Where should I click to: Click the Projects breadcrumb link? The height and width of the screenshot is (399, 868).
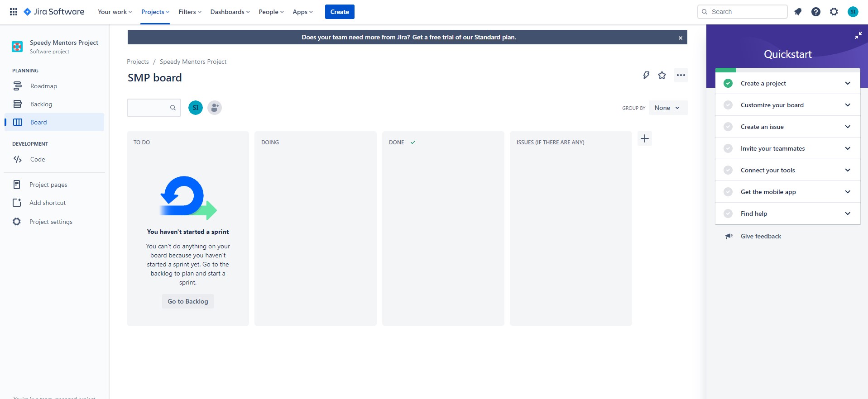click(138, 62)
